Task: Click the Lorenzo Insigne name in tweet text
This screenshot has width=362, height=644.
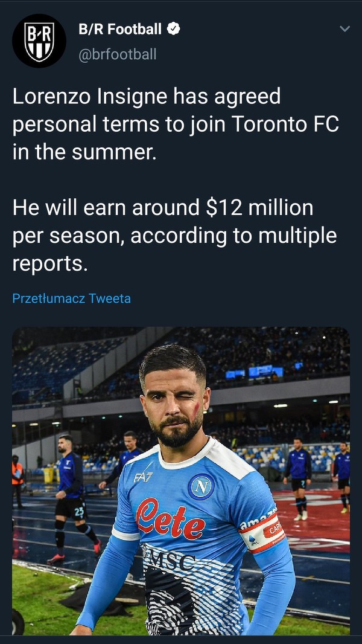Action: click(91, 96)
